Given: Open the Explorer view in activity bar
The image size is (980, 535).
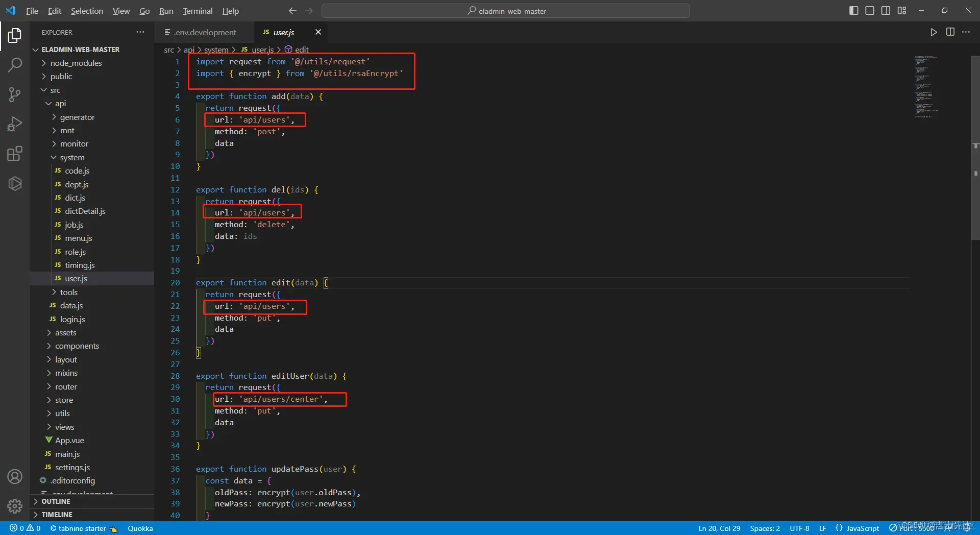Looking at the screenshot, I should pyautogui.click(x=15, y=35).
